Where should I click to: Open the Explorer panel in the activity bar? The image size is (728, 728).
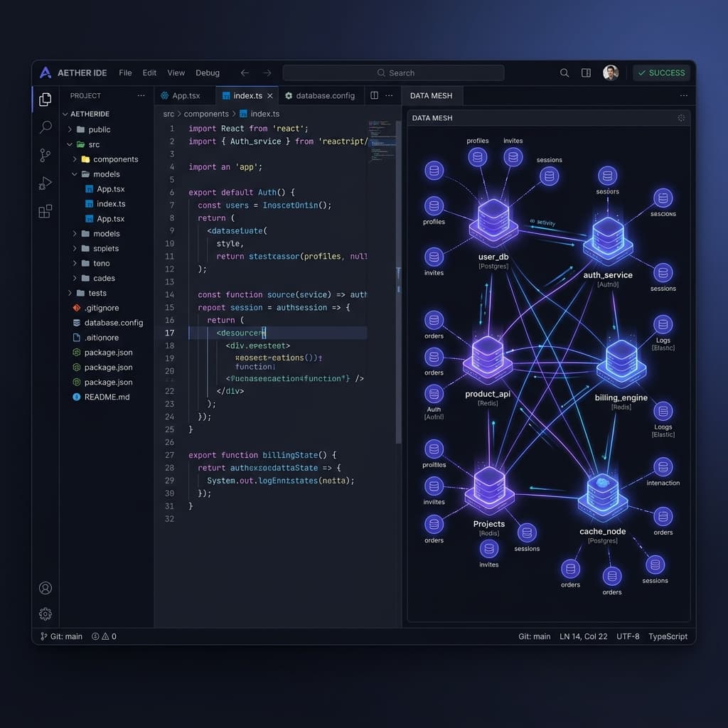[x=45, y=100]
